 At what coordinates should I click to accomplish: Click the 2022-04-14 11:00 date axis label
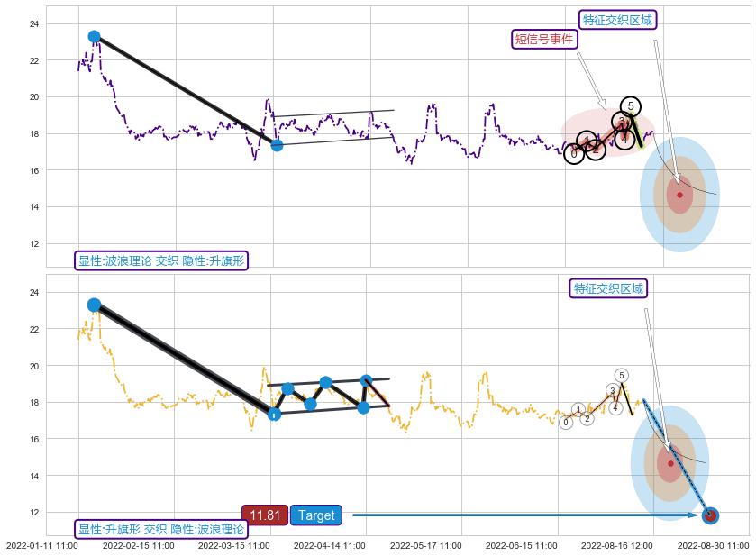330,545
